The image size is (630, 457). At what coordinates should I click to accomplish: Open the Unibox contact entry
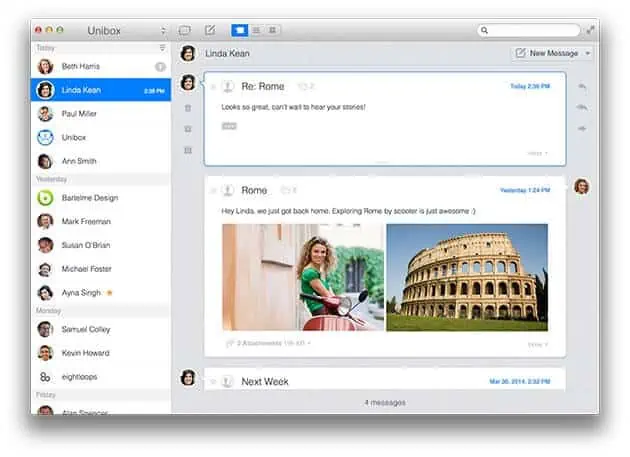101,137
